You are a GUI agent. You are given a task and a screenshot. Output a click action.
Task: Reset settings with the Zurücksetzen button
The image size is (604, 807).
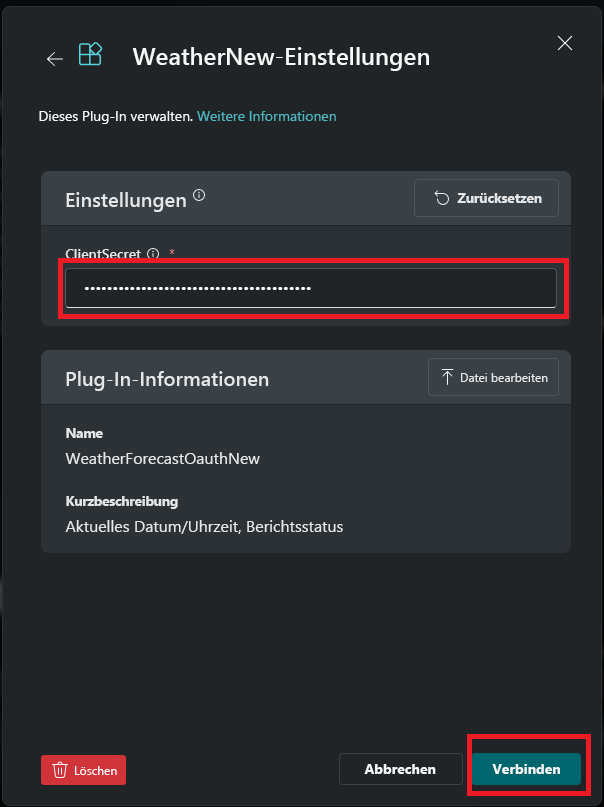tap(486, 197)
